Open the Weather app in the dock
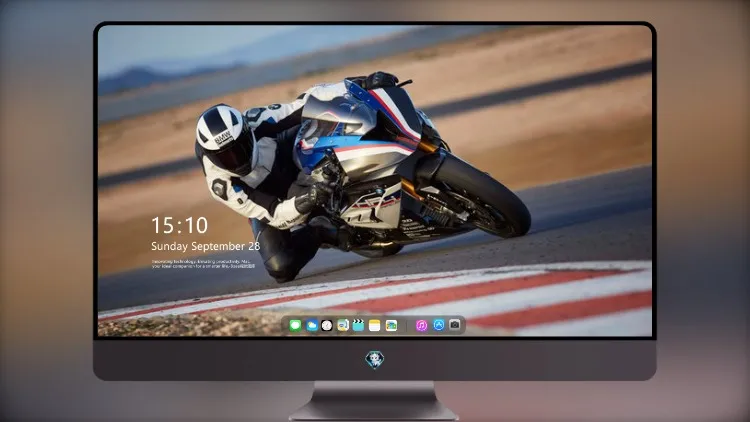750x422 pixels. [x=311, y=325]
